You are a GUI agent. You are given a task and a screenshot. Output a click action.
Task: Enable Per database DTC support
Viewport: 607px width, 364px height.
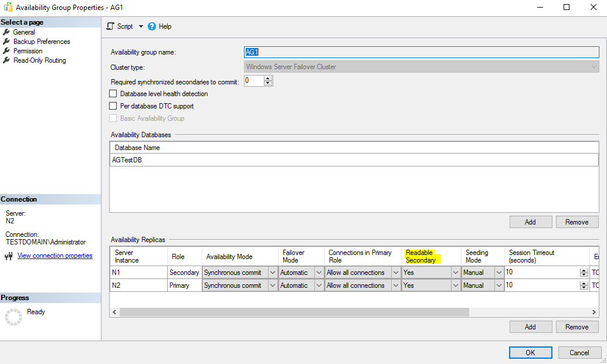click(x=112, y=106)
